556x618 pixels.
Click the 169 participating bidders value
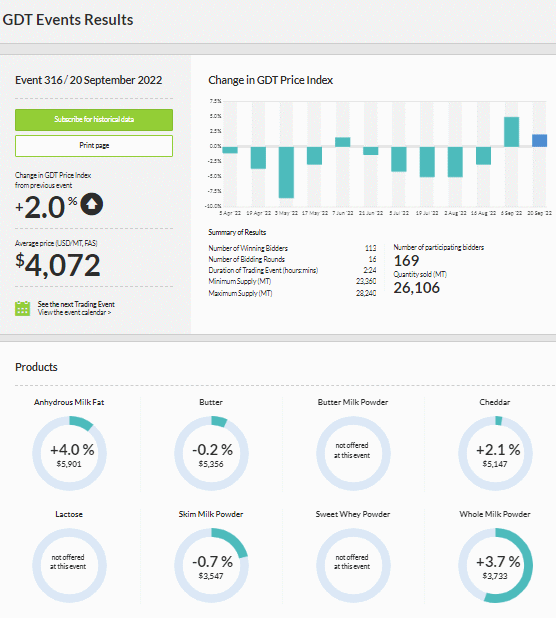(406, 261)
